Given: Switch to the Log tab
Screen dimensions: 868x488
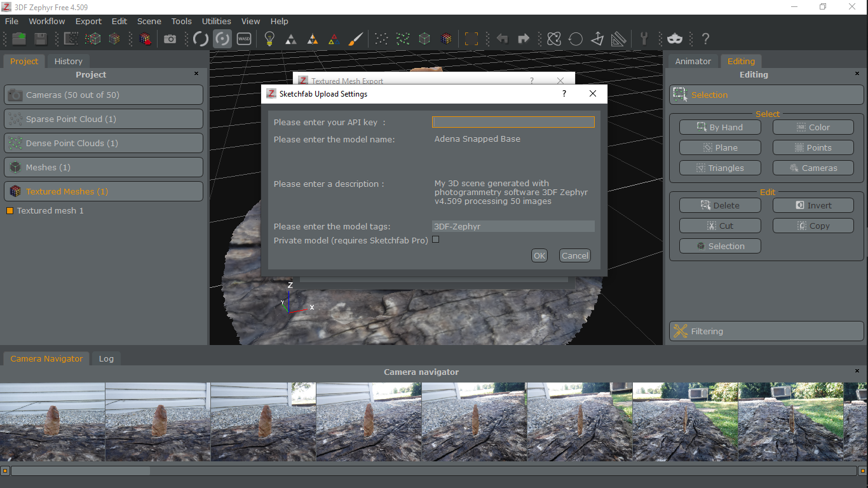Looking at the screenshot, I should click(x=106, y=358).
